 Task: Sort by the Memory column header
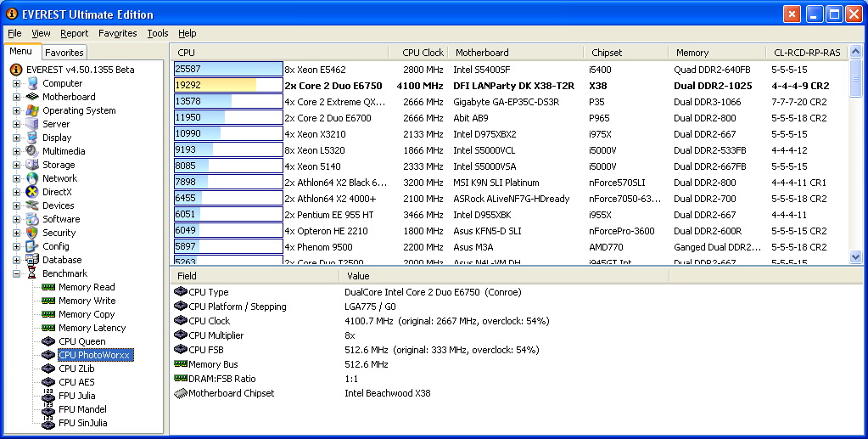click(x=717, y=53)
